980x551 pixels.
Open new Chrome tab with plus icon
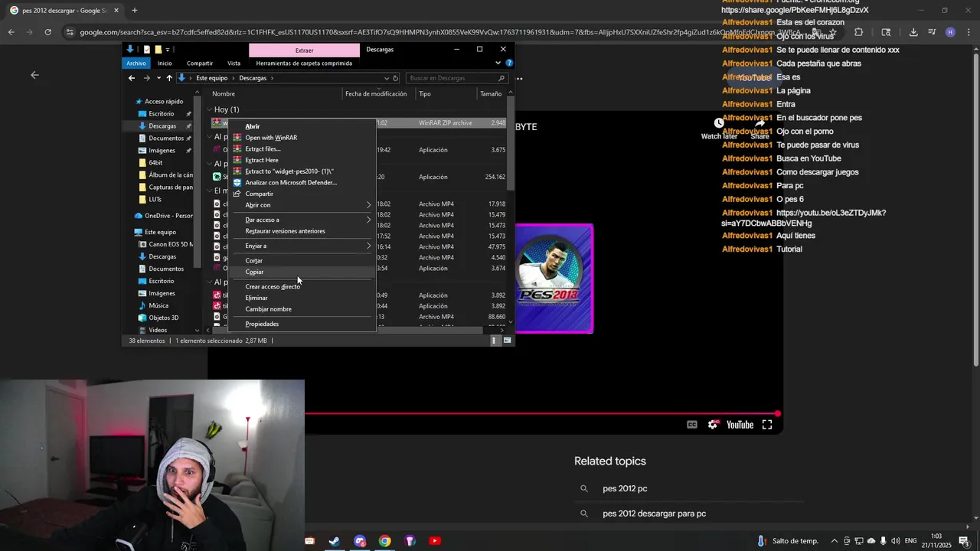(x=135, y=11)
